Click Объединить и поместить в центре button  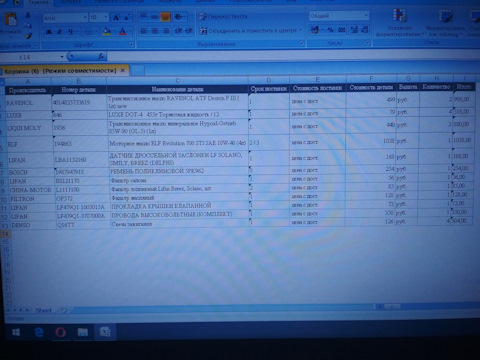click(251, 31)
